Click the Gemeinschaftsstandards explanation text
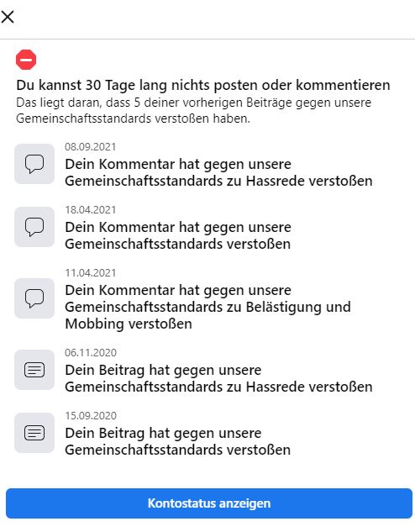This screenshot has width=415, height=532. pos(193,111)
